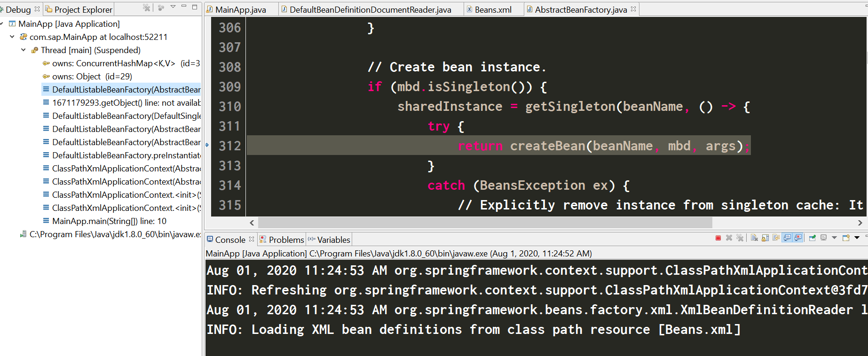Screen dimensions: 868x356
Task: Toggle Show Console When Standard Error Changes
Action: (x=798, y=238)
